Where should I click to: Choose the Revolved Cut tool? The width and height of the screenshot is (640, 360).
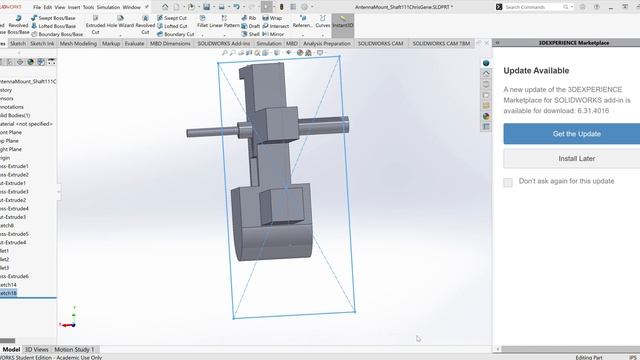(x=145, y=25)
